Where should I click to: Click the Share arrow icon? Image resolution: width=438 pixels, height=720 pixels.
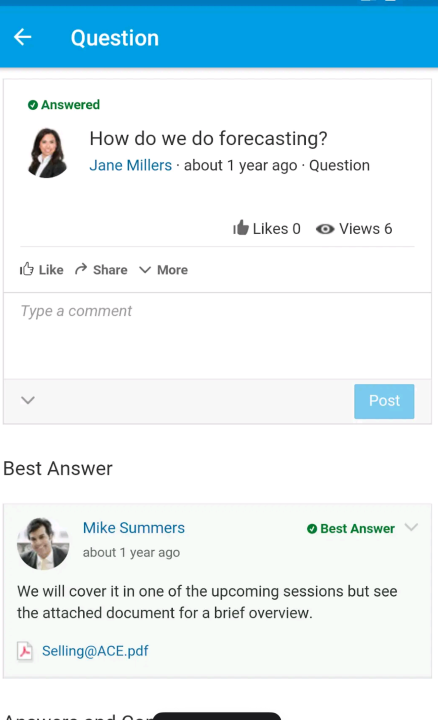pos(81,269)
